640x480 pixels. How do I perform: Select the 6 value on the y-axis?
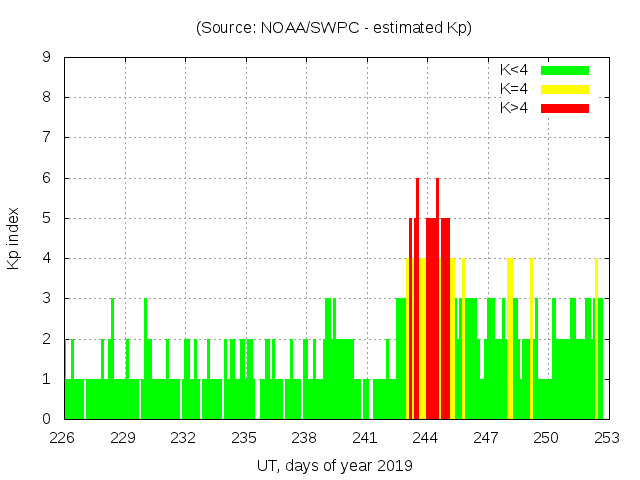coord(47,178)
